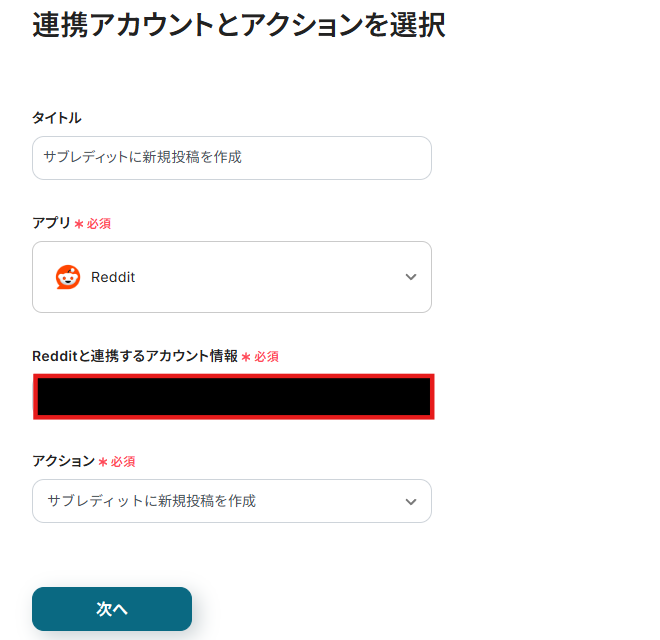The image size is (660, 640).
Task: Click the アプリ field label
Action: pos(51,223)
